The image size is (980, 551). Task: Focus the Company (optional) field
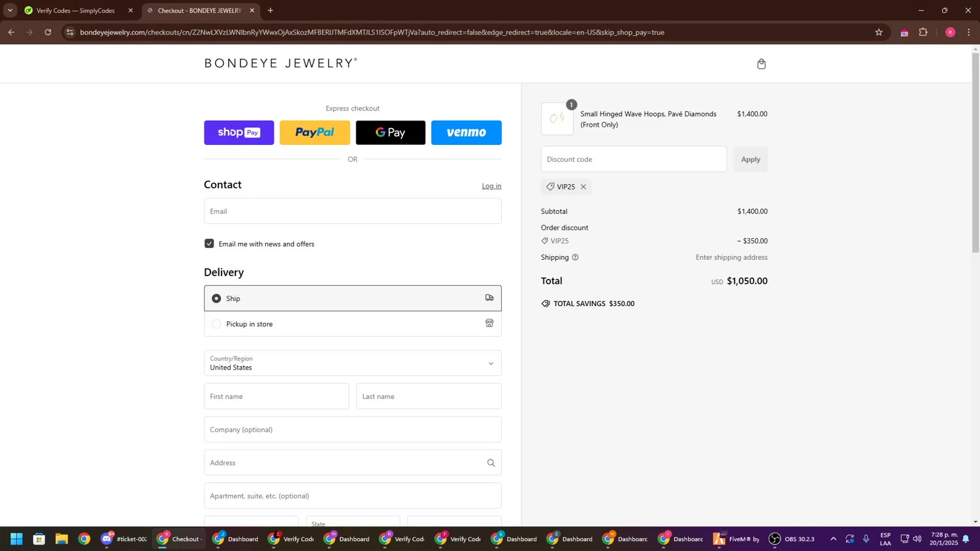click(x=353, y=430)
